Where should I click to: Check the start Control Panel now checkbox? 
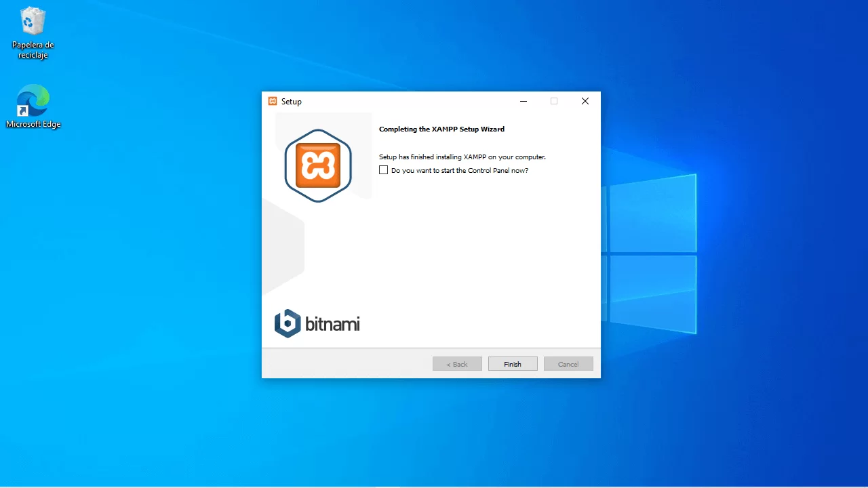(384, 170)
